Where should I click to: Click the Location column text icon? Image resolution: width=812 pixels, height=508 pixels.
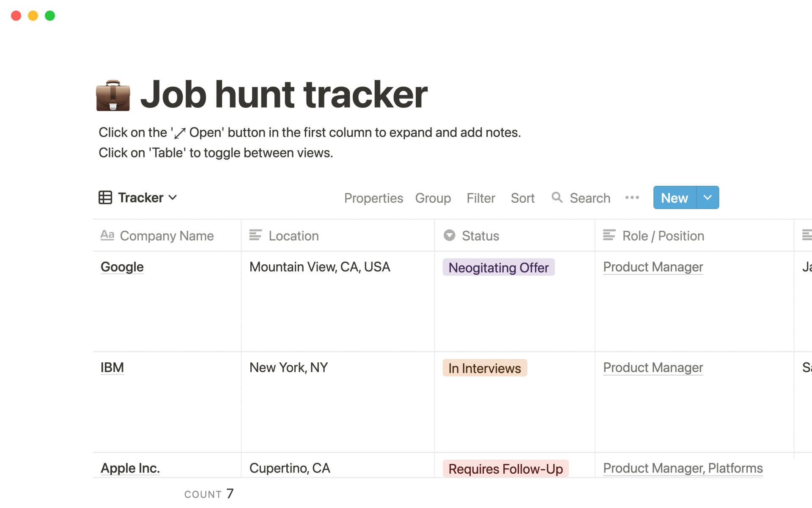(255, 235)
